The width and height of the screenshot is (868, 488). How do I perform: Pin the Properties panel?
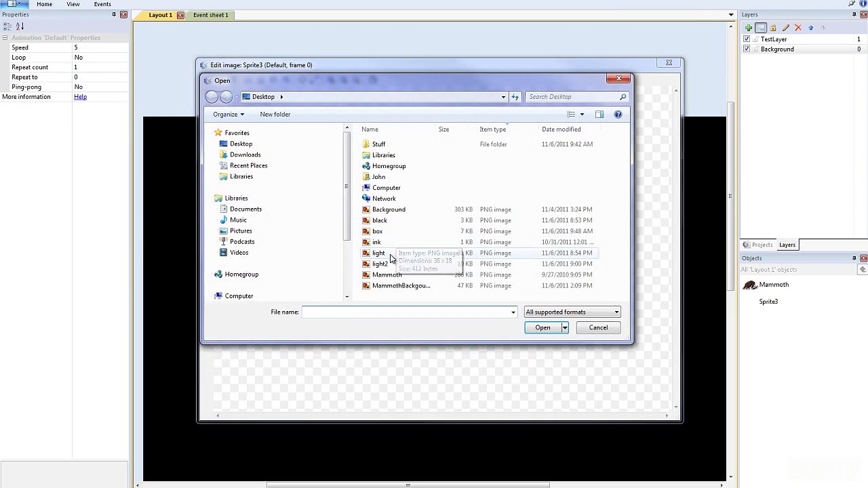click(x=114, y=14)
